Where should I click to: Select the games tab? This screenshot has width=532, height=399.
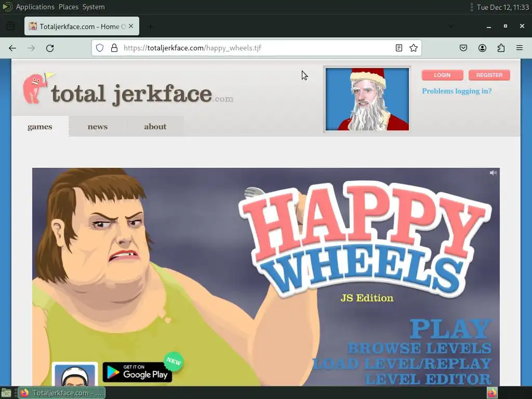point(40,127)
